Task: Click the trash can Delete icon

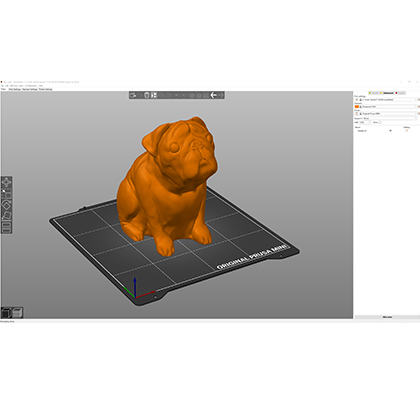Action: click(147, 95)
